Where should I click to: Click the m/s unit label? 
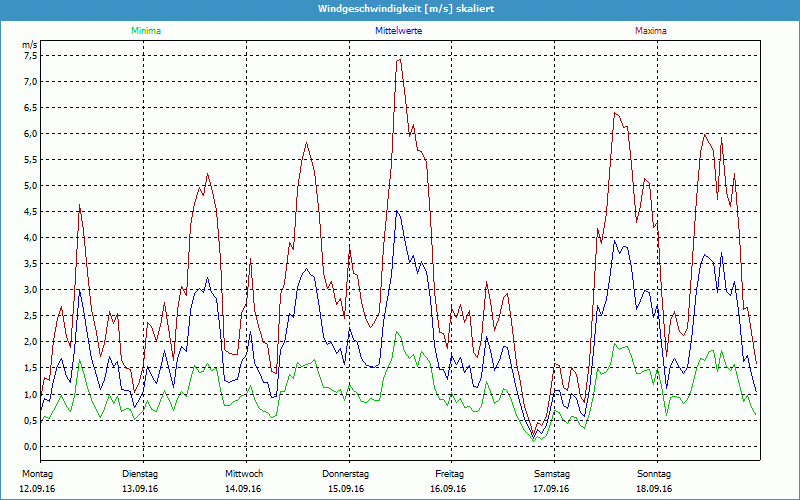coord(30,45)
